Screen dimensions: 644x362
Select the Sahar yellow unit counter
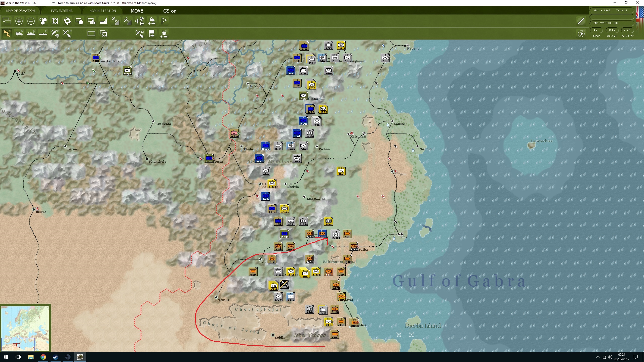coord(329,221)
